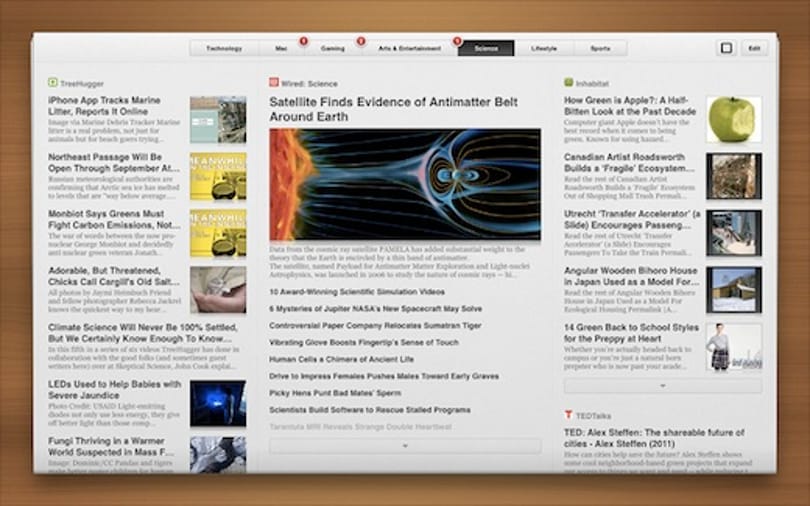Open Human Cells a Chimera of Ancient Life

[341, 359]
